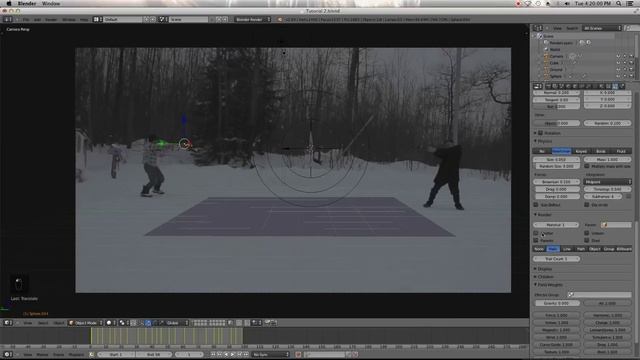The image size is (640, 360).
Task: Click the 3D view editor type icon
Action: pos(8,323)
